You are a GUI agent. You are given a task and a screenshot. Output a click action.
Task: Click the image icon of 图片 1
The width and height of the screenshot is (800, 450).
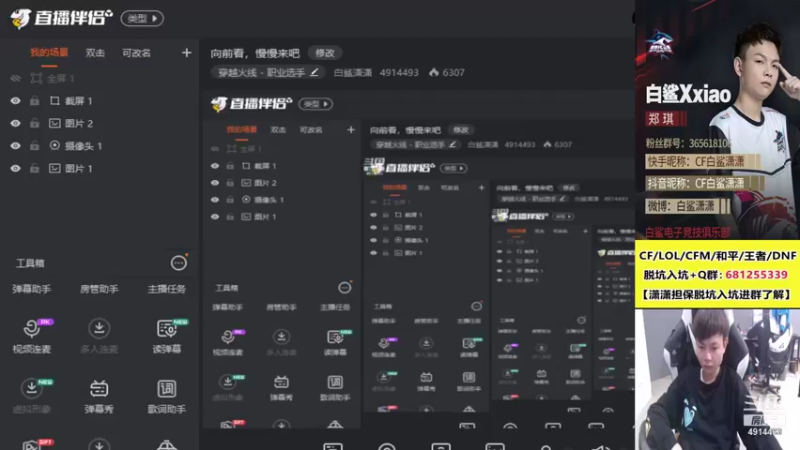tap(55, 168)
